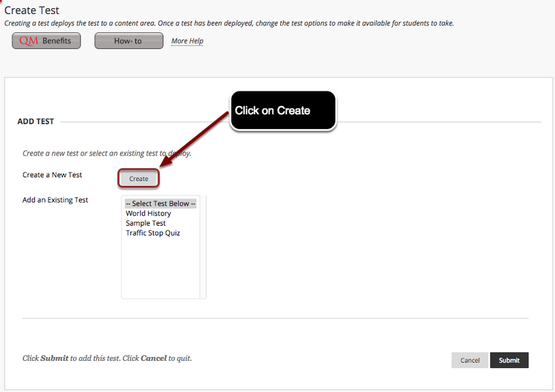Cancel out of the Create Test page
Viewport: 555px width, 392px height.
coord(469,360)
